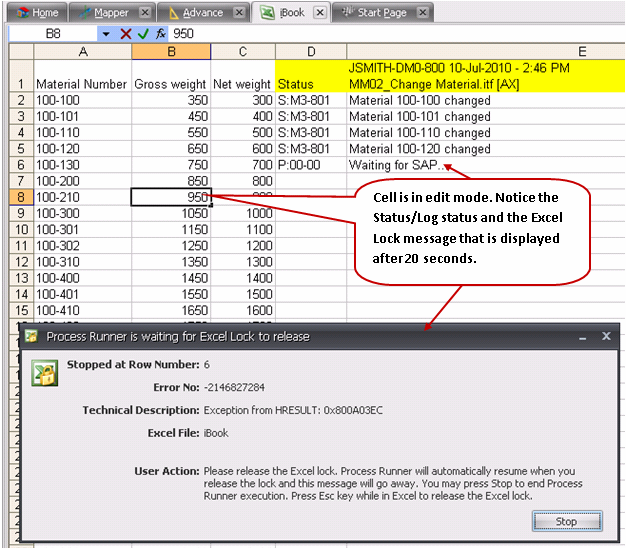Open the Start Page tab
Image resolution: width=627 pixels, height=548 pixels.
377,13
